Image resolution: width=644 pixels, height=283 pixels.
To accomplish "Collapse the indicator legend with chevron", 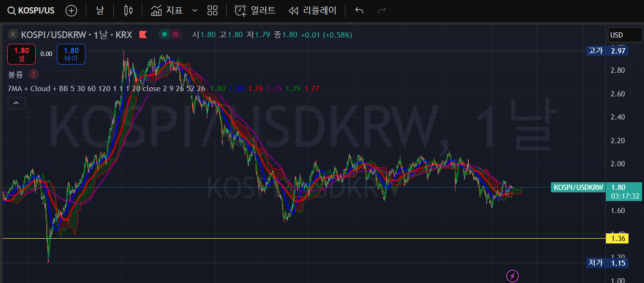I will (16, 103).
